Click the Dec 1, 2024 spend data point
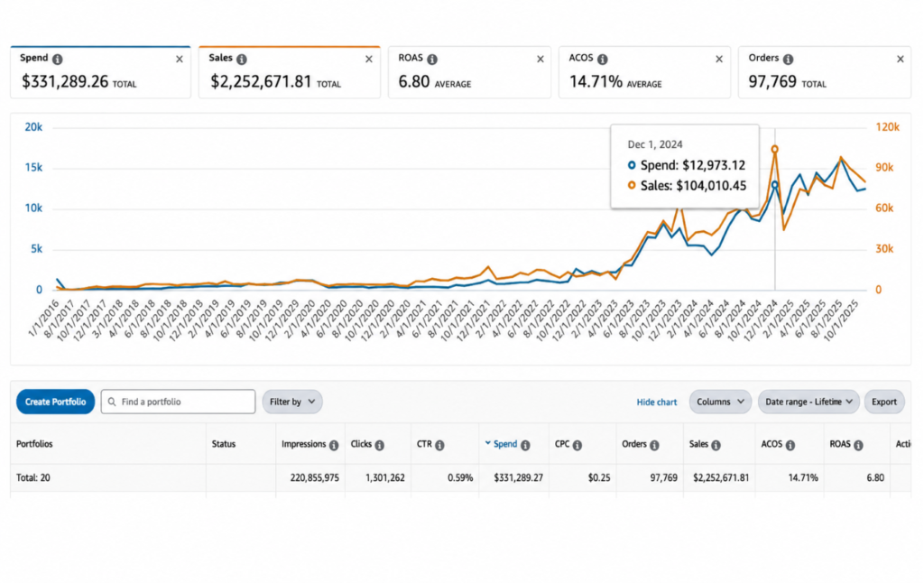924x583 pixels. [775, 184]
